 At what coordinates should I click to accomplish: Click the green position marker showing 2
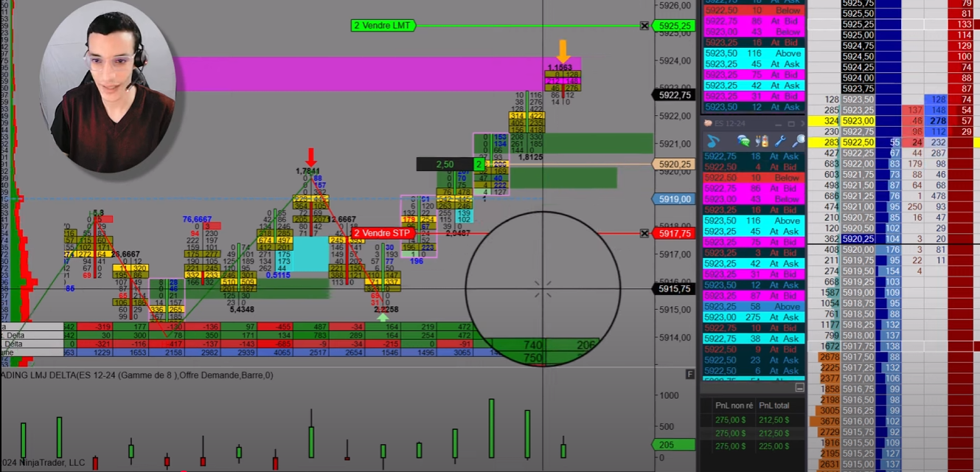pos(479,164)
